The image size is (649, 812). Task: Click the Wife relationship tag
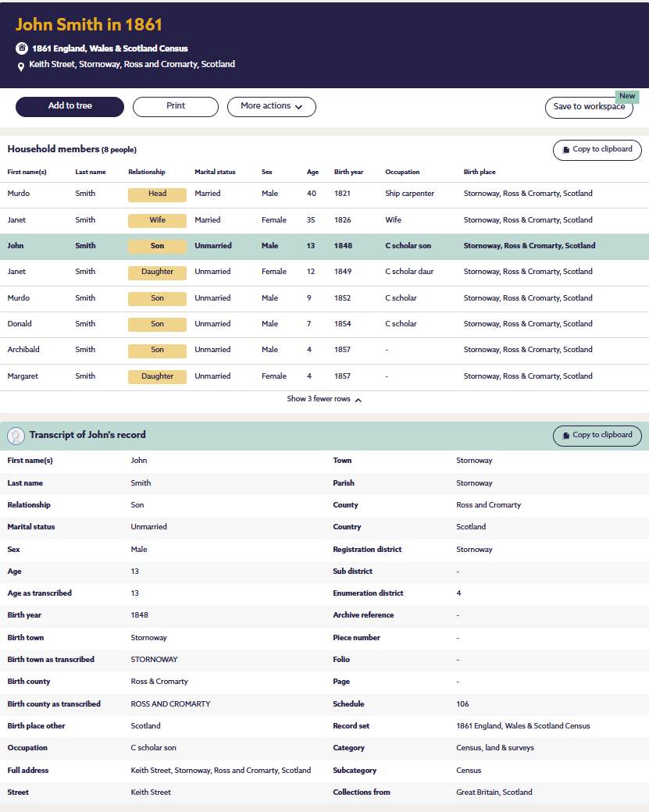(157, 221)
